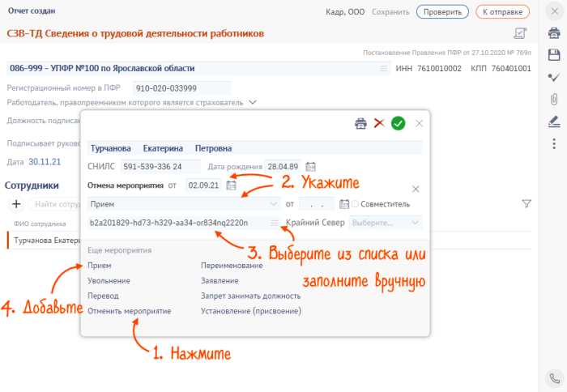
Task: Click the first name field Екатерина
Action: point(163,148)
